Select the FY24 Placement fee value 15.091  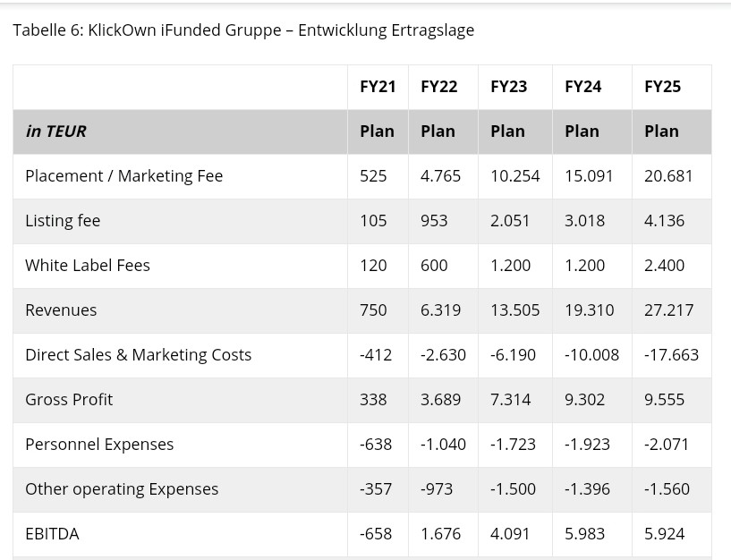(589, 176)
